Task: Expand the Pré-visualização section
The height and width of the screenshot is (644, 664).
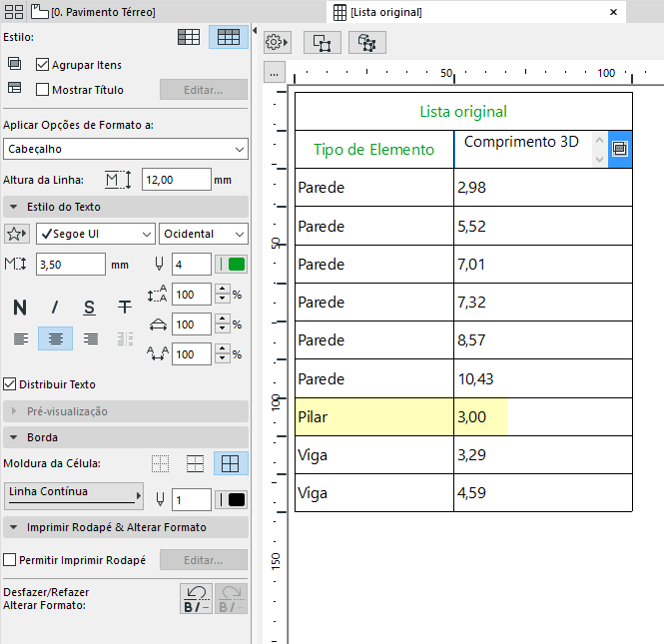Action: [126, 411]
